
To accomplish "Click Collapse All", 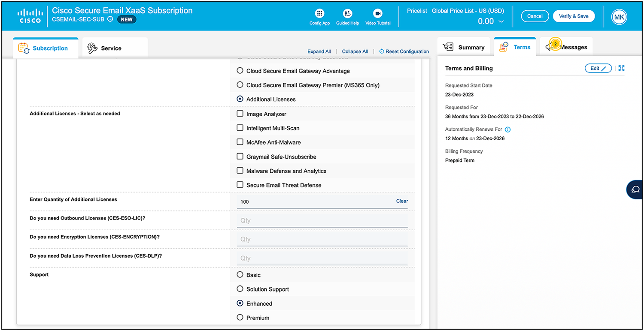I will click(x=355, y=51).
